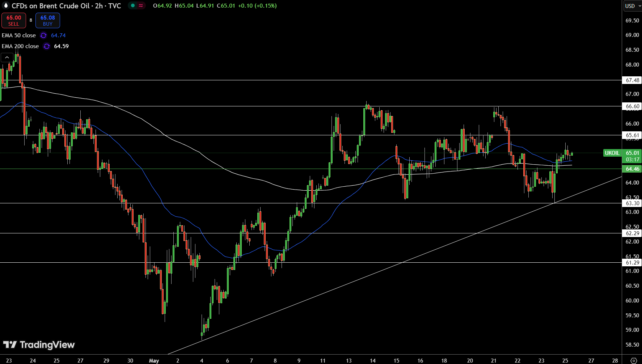Click the TradingView logo
The width and height of the screenshot is (642, 364).
point(39,345)
